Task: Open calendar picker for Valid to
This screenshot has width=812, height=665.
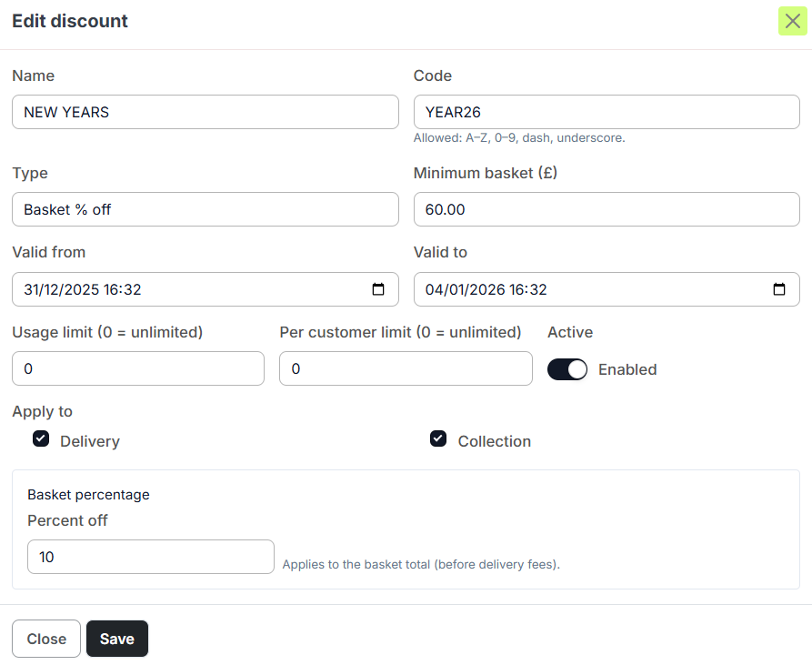Action: tap(779, 290)
